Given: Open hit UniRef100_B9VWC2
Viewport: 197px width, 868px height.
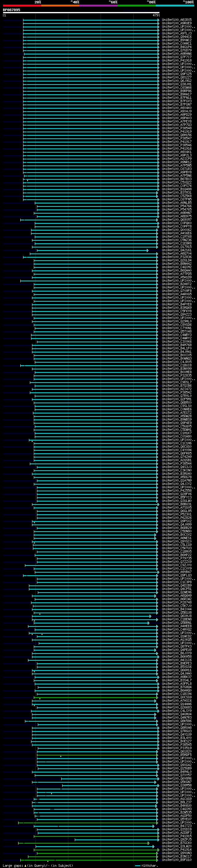Looking at the screenshot, I should pos(176,40).
